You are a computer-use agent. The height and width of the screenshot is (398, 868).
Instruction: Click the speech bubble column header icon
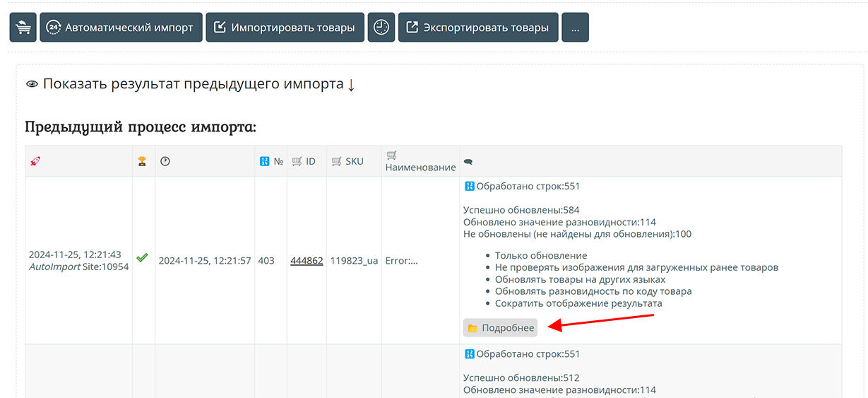[x=468, y=162]
